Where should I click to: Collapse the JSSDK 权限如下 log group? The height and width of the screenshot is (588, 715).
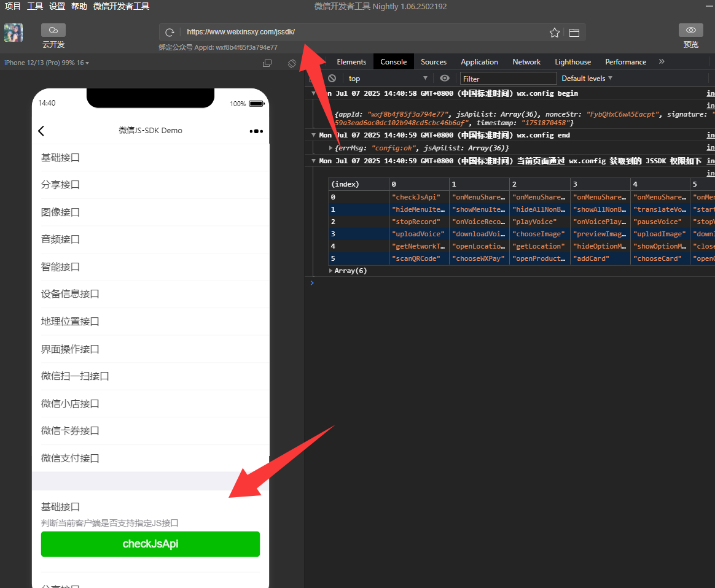[313, 161]
